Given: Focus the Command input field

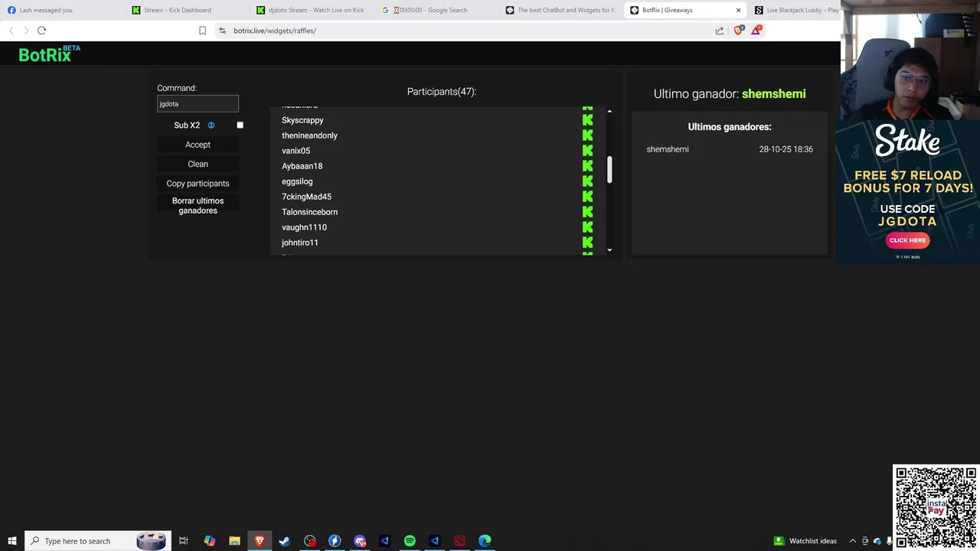Looking at the screenshot, I should click(198, 103).
